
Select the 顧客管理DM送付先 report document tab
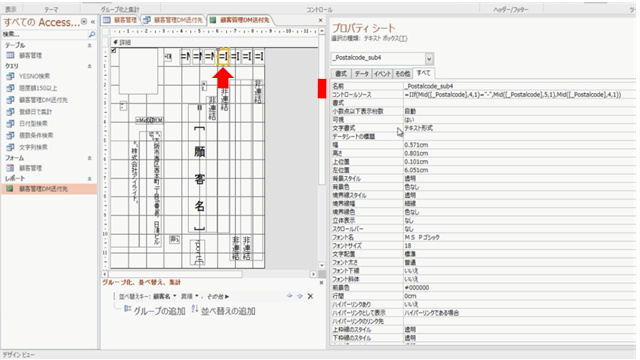tap(240, 20)
